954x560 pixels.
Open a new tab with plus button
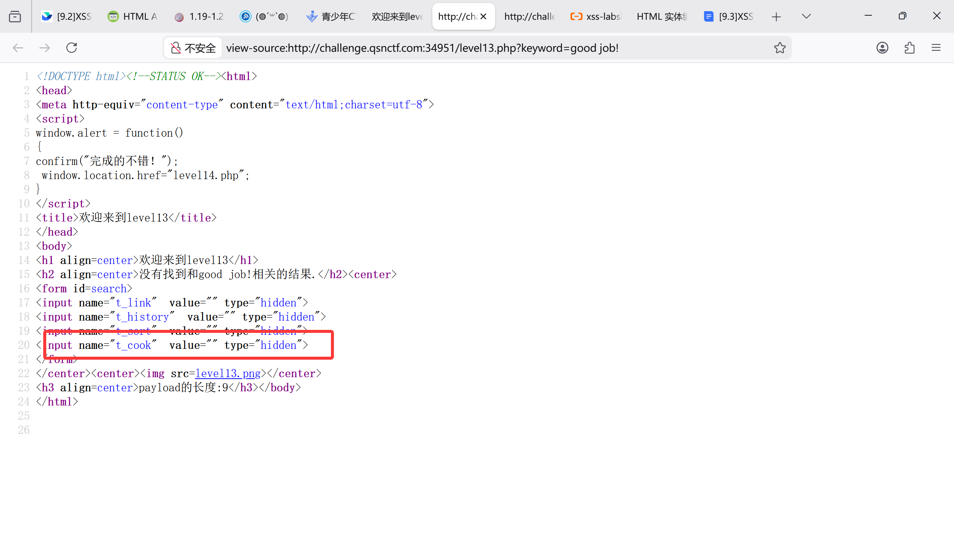pyautogui.click(x=776, y=17)
